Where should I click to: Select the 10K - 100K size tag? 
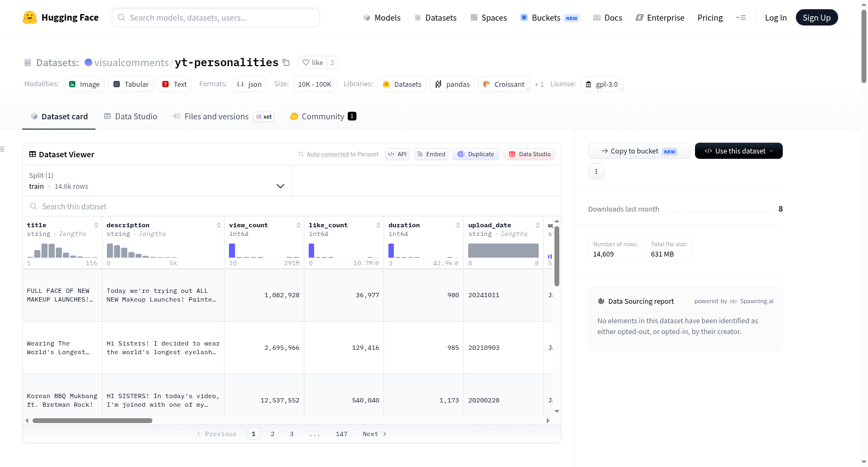tap(315, 84)
